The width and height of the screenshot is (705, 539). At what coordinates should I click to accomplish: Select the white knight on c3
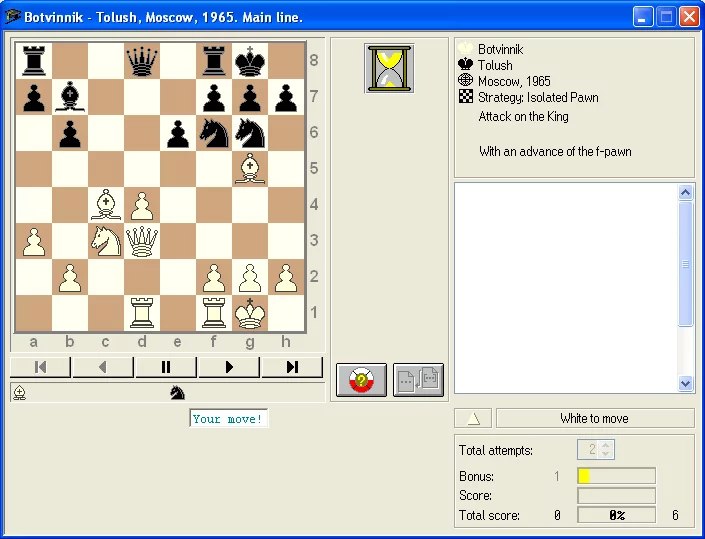click(x=106, y=241)
